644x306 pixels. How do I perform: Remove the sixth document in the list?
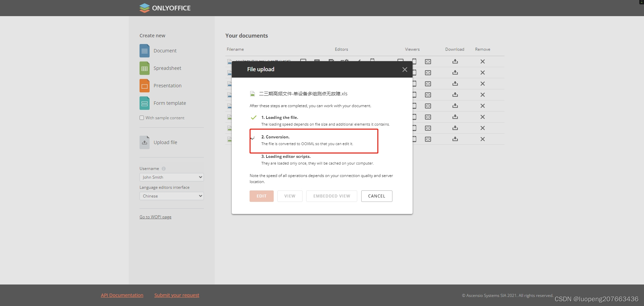coord(483,117)
